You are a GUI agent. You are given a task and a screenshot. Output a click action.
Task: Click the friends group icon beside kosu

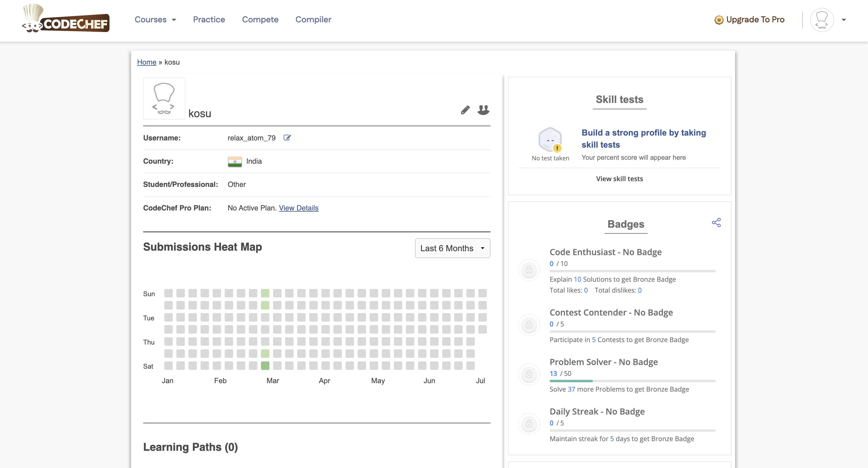pyautogui.click(x=483, y=110)
